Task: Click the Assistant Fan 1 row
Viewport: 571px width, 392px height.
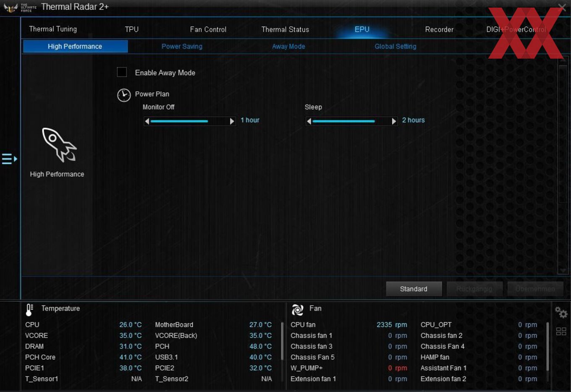Action: click(479, 368)
